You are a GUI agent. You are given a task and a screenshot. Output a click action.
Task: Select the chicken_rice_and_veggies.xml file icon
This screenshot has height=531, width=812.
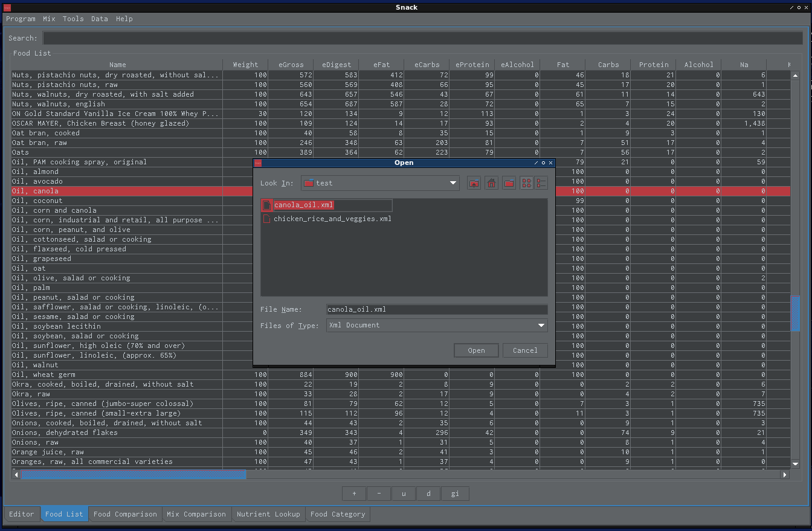266,219
